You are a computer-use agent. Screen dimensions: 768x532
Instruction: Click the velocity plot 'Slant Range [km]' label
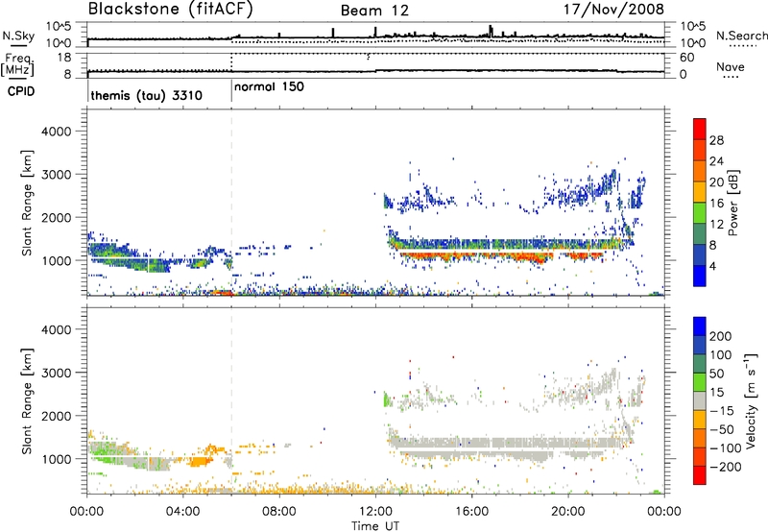(x=27, y=400)
